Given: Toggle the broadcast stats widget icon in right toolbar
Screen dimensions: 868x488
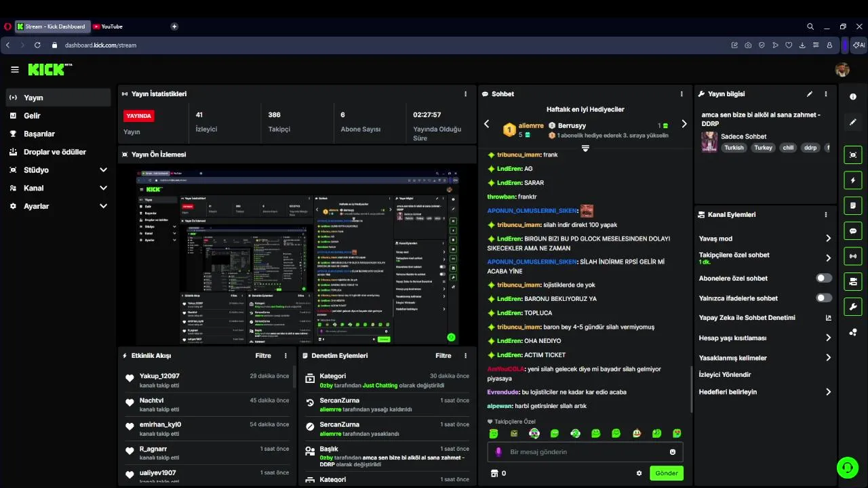Looking at the screenshot, I should [853, 256].
